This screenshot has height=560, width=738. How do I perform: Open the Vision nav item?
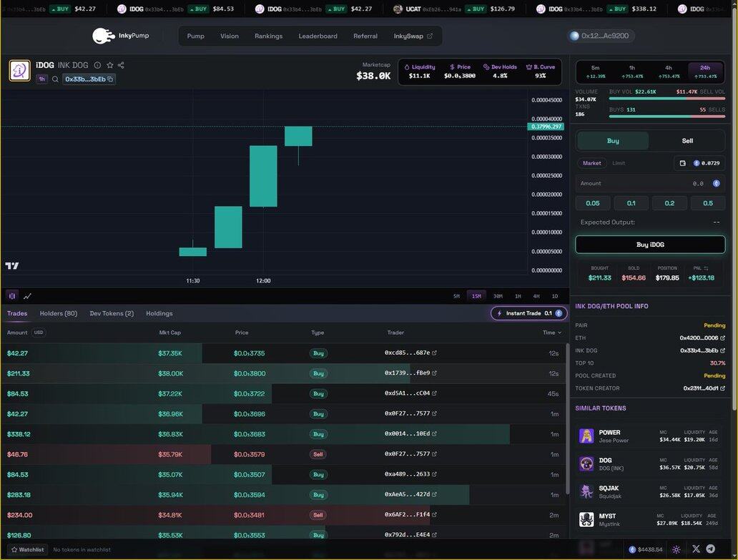(x=230, y=36)
